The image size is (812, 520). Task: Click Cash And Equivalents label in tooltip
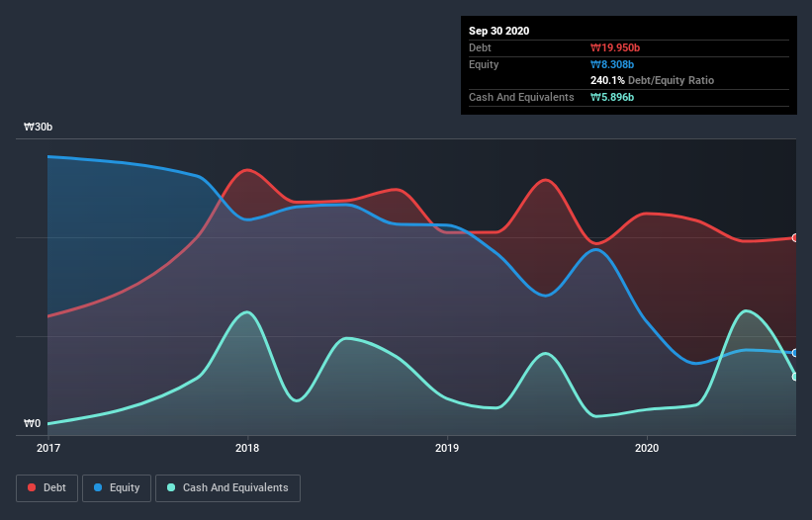point(521,97)
